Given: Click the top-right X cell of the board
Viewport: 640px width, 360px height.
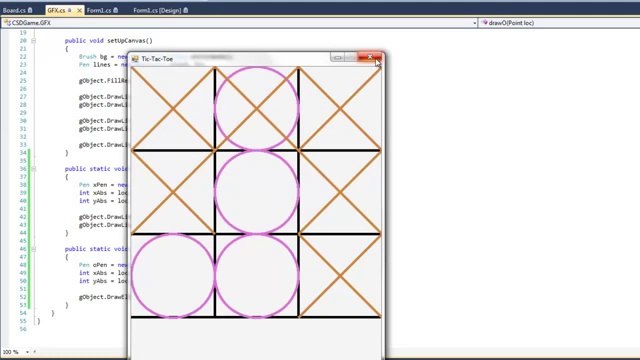Looking at the screenshot, I should (340, 109).
